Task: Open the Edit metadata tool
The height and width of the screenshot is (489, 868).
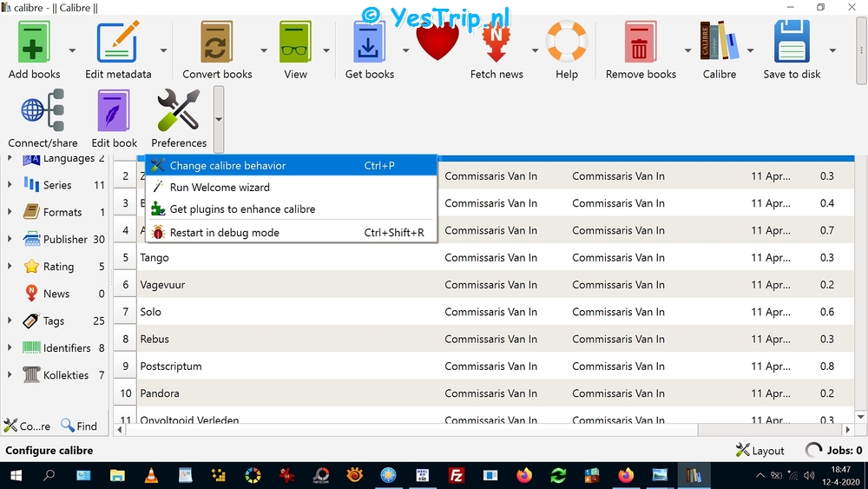Action: pos(118,42)
